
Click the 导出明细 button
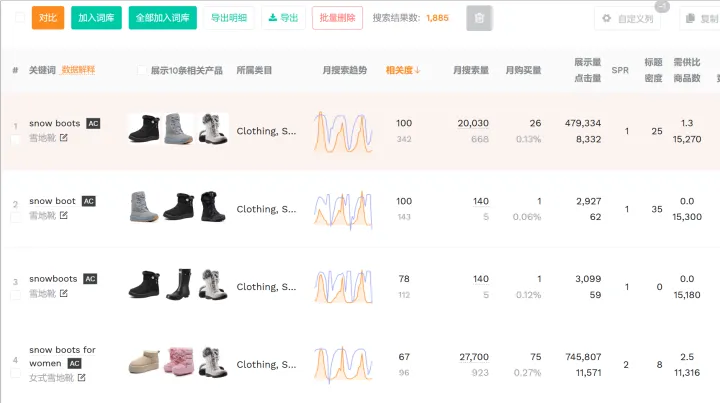click(229, 18)
